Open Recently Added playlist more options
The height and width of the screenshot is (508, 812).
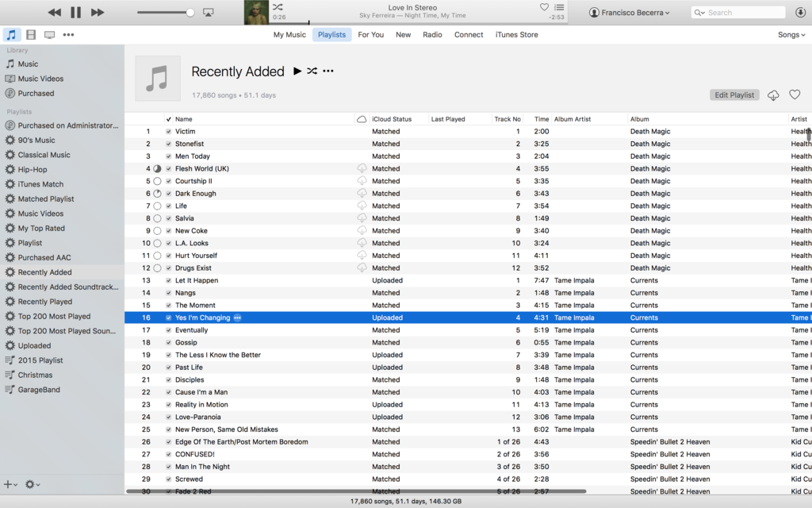click(328, 71)
